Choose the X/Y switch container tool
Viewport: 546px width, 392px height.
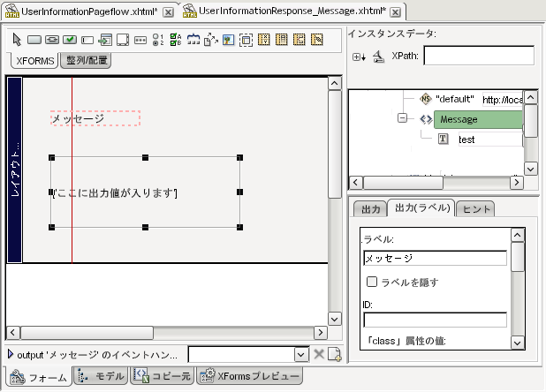263,40
